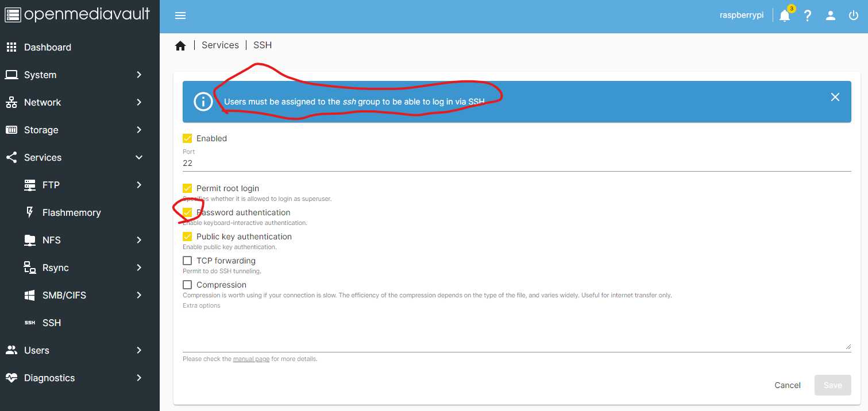The image size is (868, 411).
Task: Click the Save button
Action: pos(833,385)
